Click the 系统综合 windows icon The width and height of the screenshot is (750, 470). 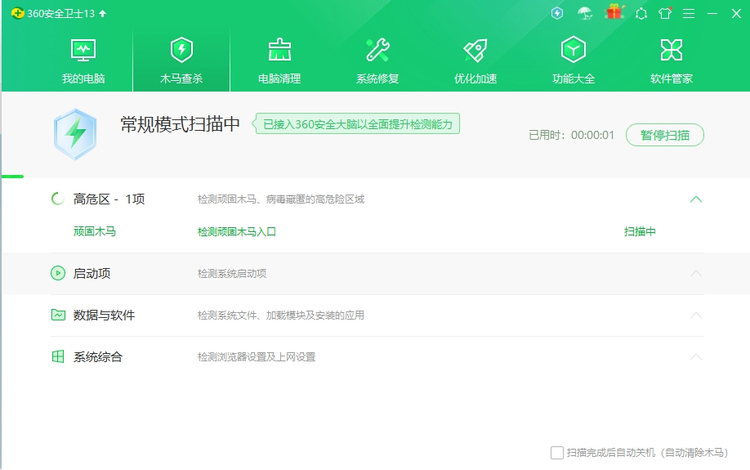58,357
